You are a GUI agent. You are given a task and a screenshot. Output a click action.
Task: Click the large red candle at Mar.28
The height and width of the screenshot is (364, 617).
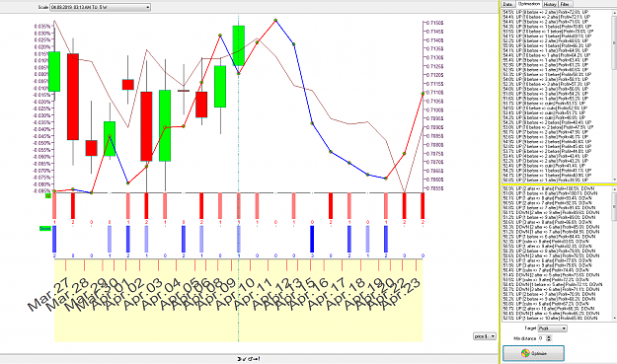[x=73, y=97]
